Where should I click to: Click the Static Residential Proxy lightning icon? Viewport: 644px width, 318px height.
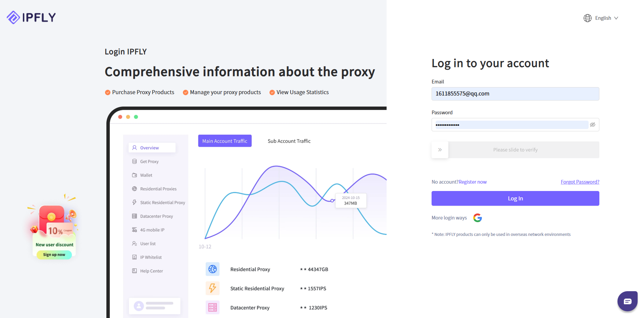(212, 288)
